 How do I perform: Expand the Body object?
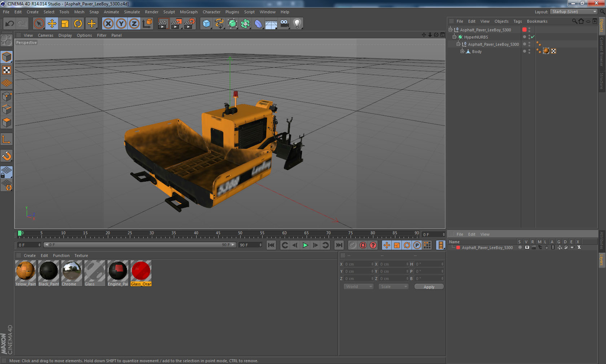tap(462, 51)
